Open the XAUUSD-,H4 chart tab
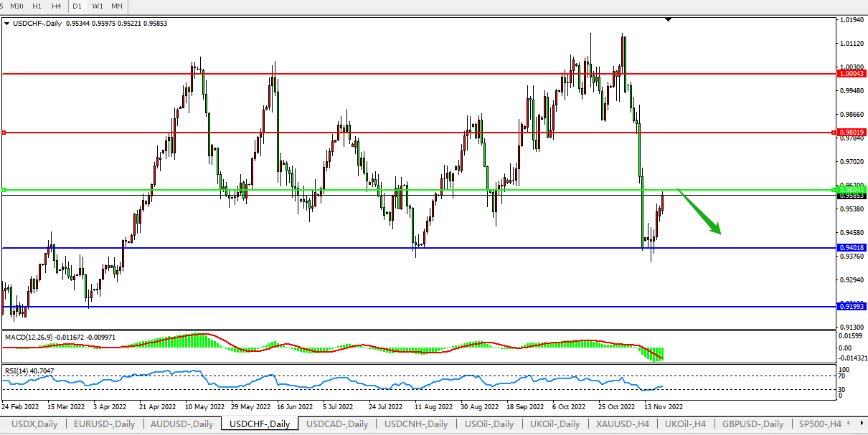The width and height of the screenshot is (868, 435). 621,424
